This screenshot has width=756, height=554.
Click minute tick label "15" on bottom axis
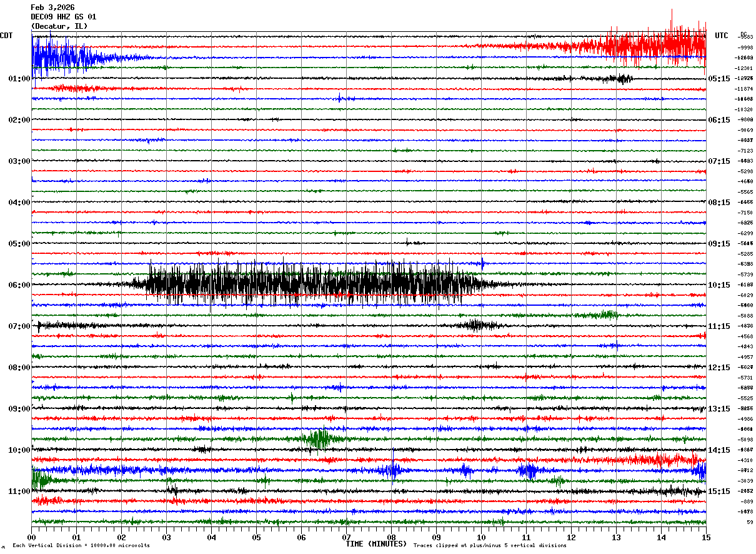coord(706,537)
